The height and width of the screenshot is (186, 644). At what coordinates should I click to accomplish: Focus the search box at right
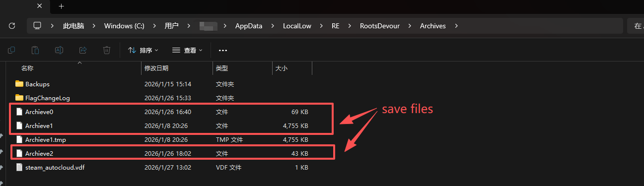(x=636, y=26)
